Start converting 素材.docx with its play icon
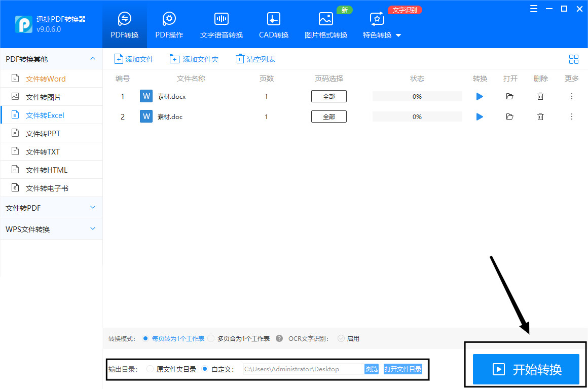 click(x=480, y=96)
